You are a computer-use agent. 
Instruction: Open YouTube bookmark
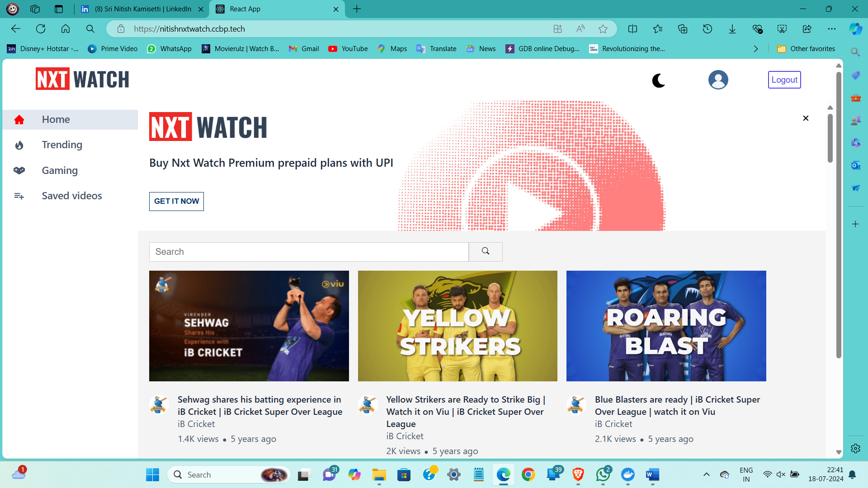click(x=348, y=49)
